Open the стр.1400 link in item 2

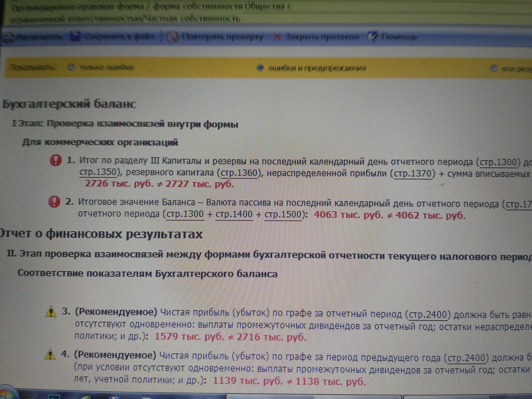point(234,214)
